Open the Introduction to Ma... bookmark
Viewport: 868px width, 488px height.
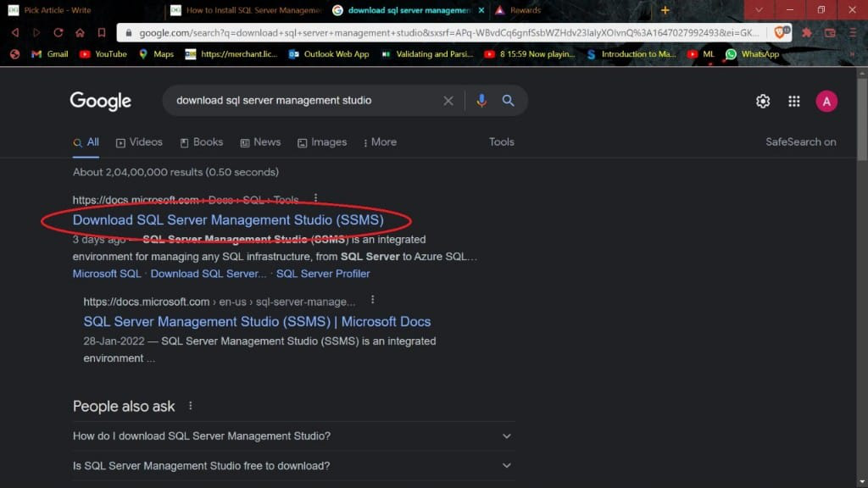click(631, 53)
